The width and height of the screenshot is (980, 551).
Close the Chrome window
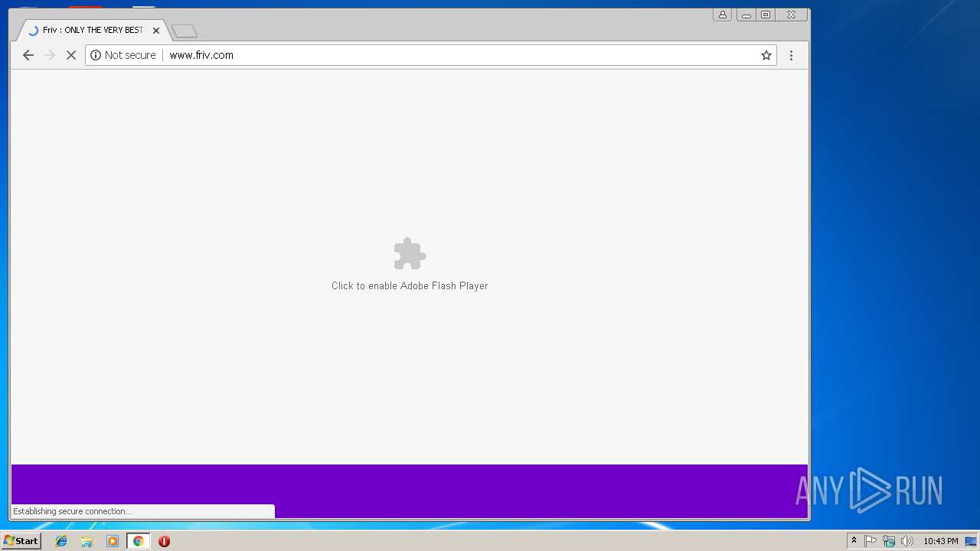pos(791,15)
